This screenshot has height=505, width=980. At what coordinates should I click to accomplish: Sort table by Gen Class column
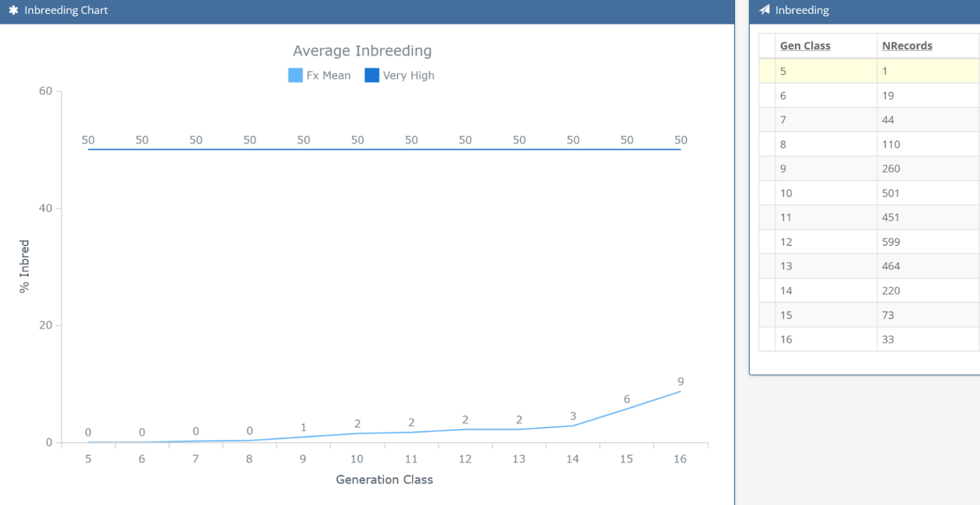pos(805,46)
